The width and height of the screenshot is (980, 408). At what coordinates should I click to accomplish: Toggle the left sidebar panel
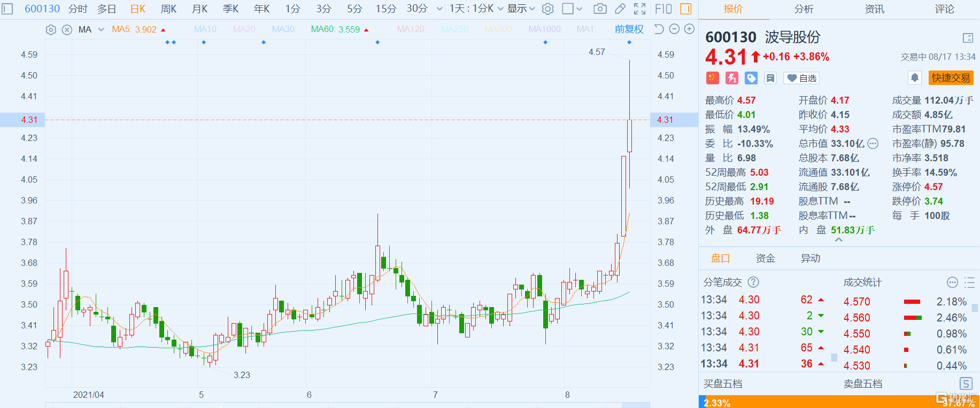7,9
